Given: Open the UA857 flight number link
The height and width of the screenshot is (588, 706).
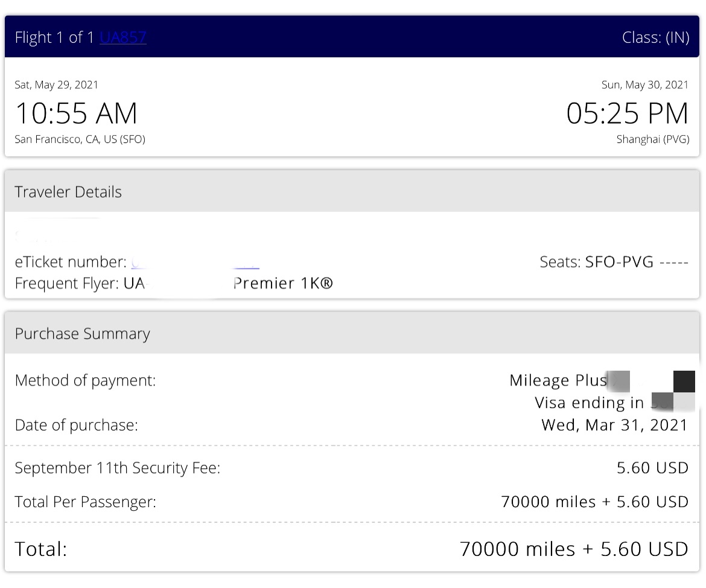Looking at the screenshot, I should point(123,37).
